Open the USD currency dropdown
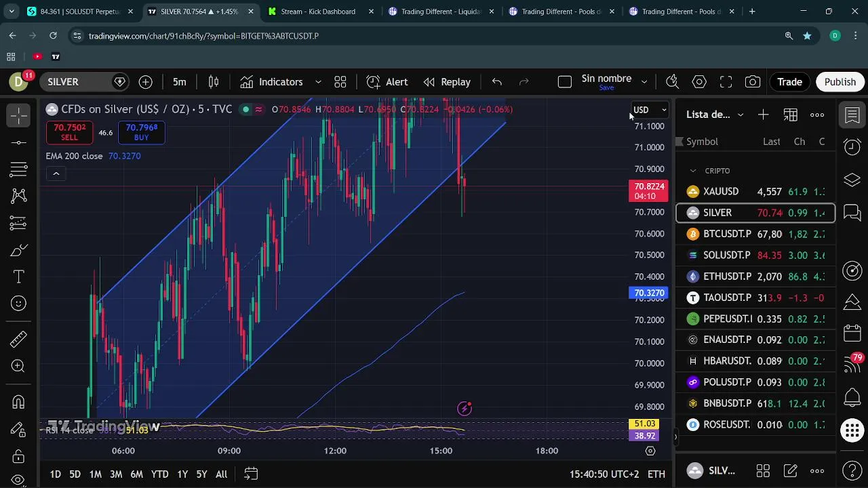 click(x=650, y=110)
